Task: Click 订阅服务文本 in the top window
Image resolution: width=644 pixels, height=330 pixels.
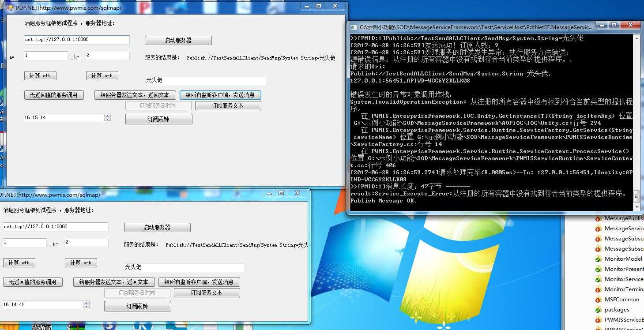Action: coord(228,106)
